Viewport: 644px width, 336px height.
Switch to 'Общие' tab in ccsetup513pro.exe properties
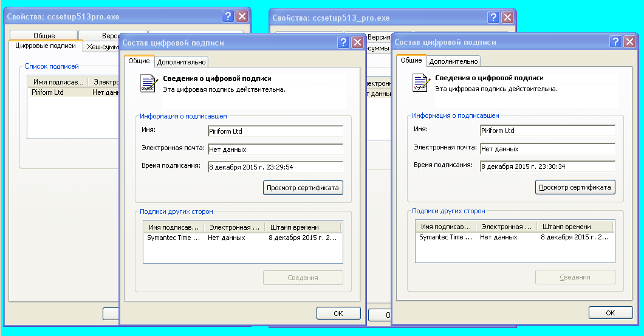[44, 35]
